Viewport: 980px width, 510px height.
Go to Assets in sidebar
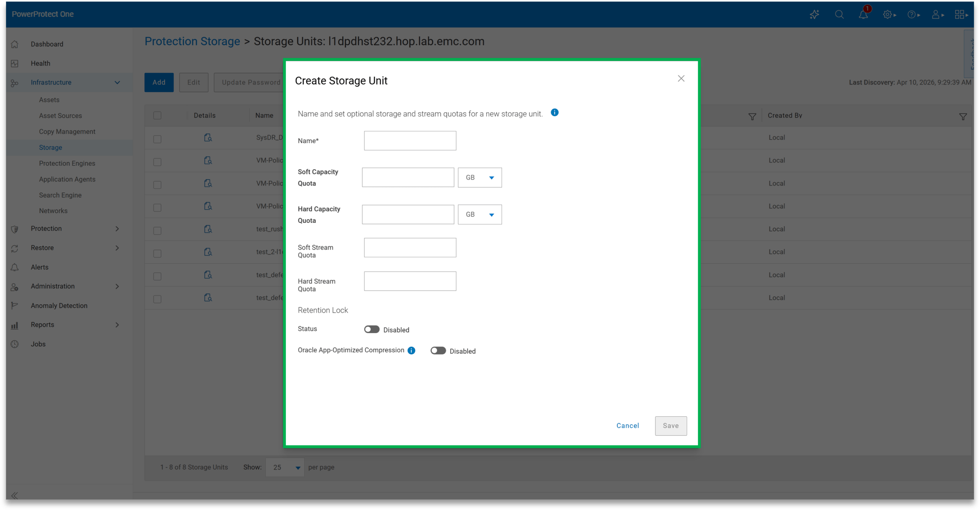[49, 100]
